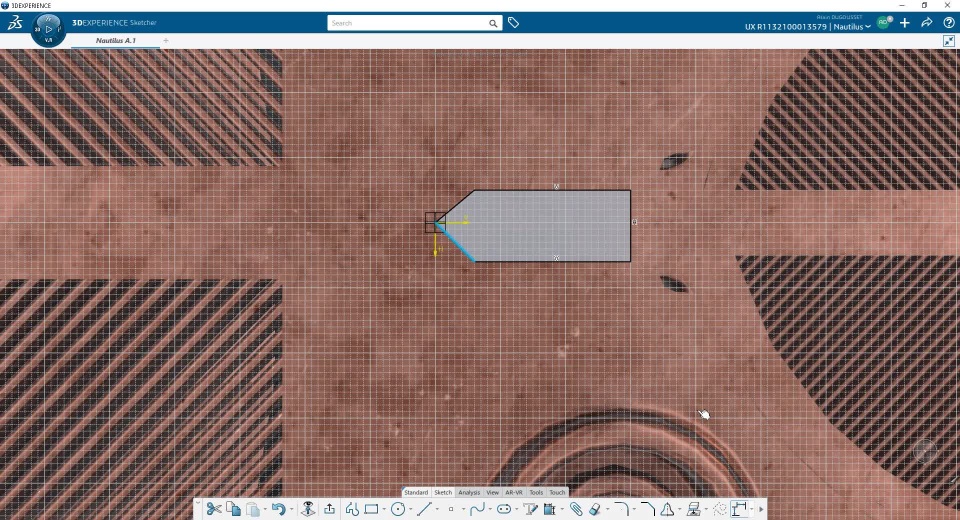
Task: Select the Mirror symmetry tool
Action: coord(667,509)
